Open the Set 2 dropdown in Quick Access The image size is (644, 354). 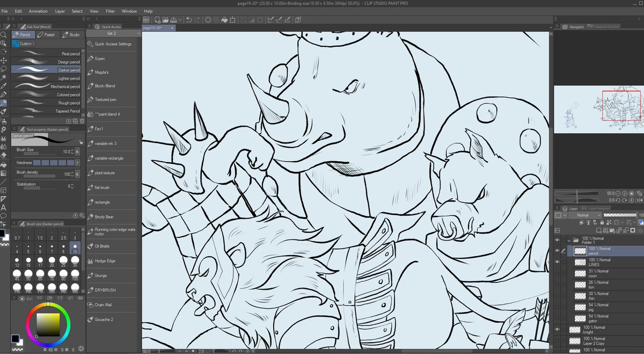[113, 33]
